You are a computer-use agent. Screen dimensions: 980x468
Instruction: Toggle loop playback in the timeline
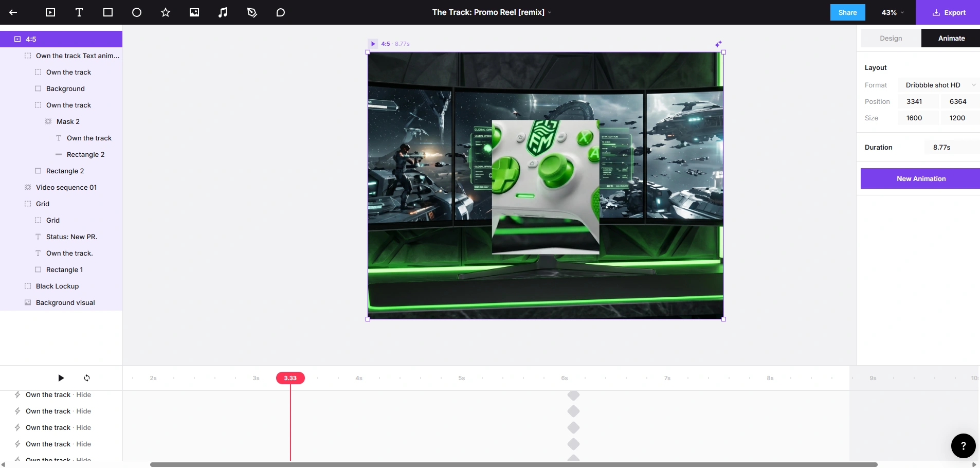pos(87,378)
